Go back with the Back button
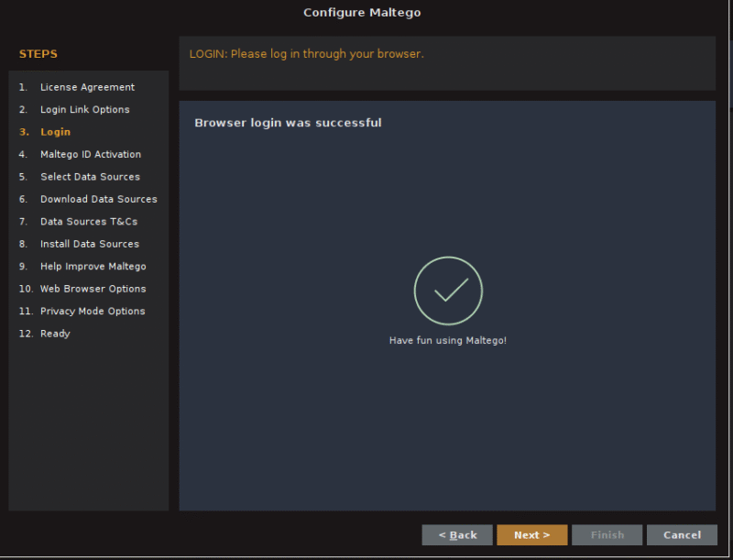 [x=457, y=535]
